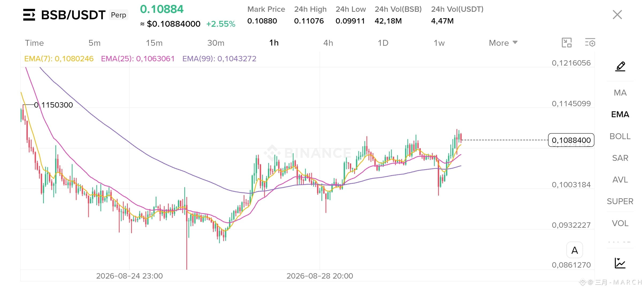
Task: Open the chart layout picture-in-picture icon
Action: pyautogui.click(x=567, y=43)
